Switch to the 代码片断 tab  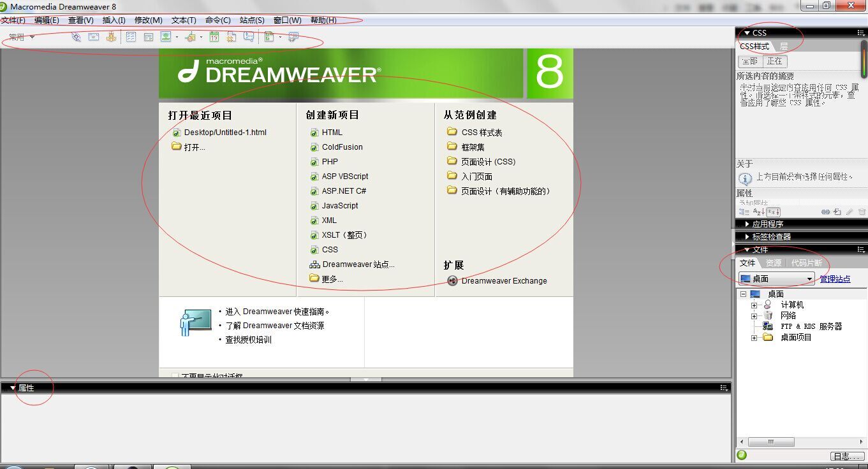[806, 263]
